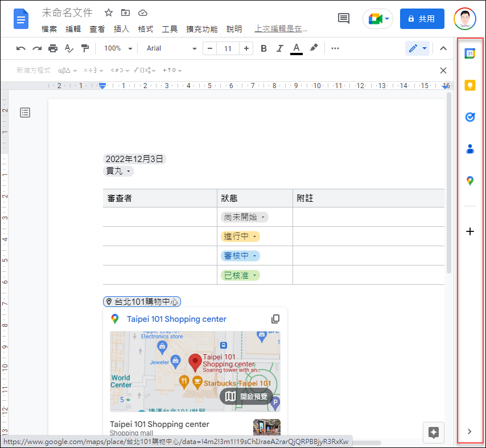Screen dimensions: 486x448
Task: Click the print icon in toolbar
Action: click(x=53, y=48)
